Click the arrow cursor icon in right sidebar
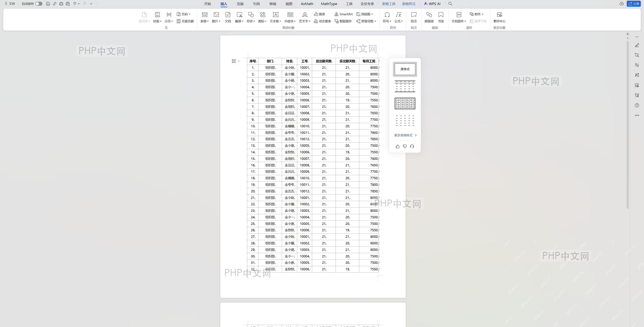The height and width of the screenshot is (327, 644). 637,55
